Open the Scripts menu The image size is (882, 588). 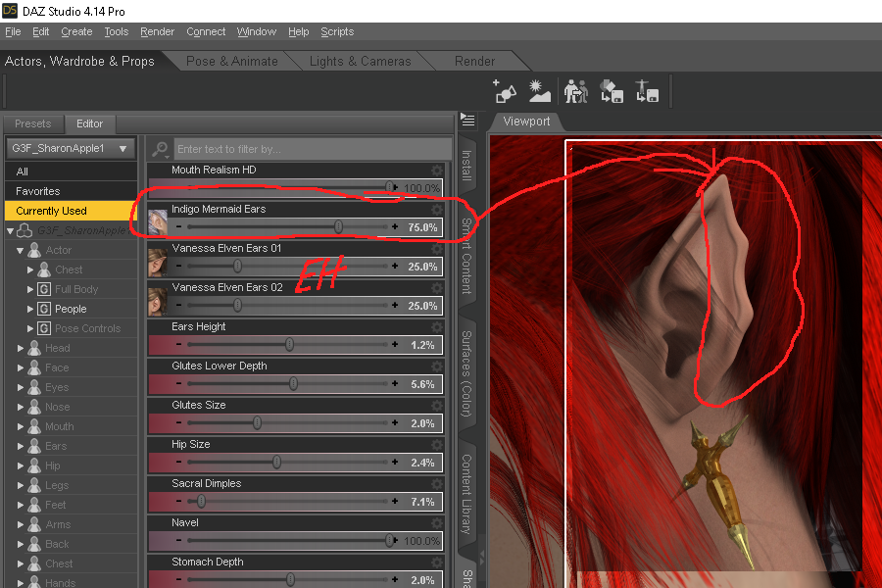tap(337, 31)
